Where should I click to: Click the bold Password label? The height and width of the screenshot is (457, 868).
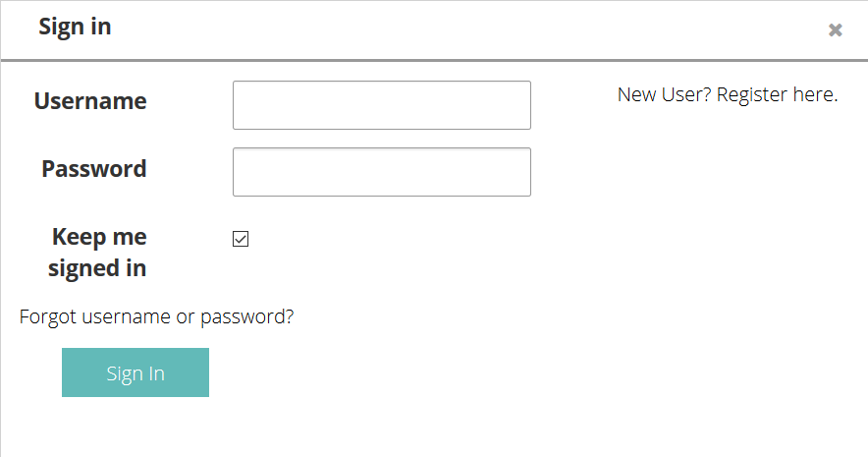(94, 169)
